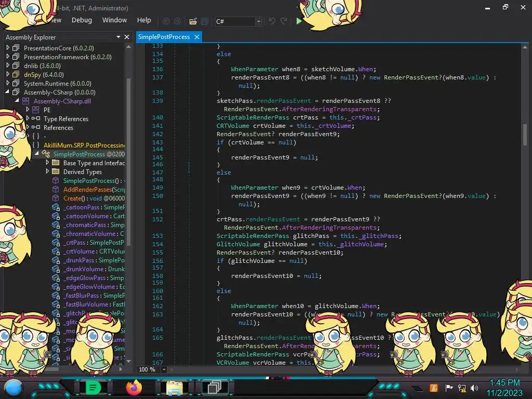Click the _fastBlurVolume field icon
This screenshot has width=532, height=399.
click(x=56, y=304)
